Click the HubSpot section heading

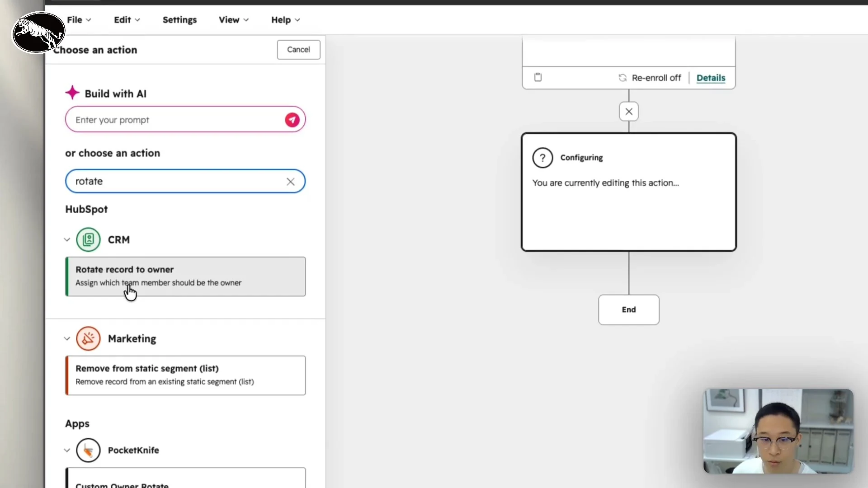coord(86,210)
